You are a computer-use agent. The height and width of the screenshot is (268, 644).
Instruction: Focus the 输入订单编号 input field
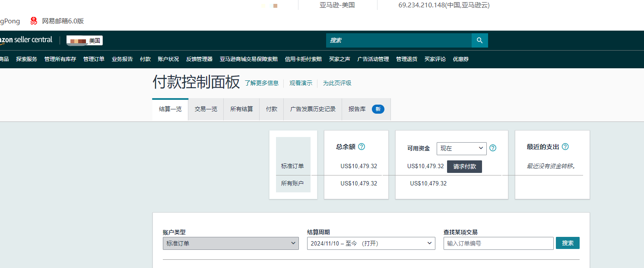tap(498, 243)
